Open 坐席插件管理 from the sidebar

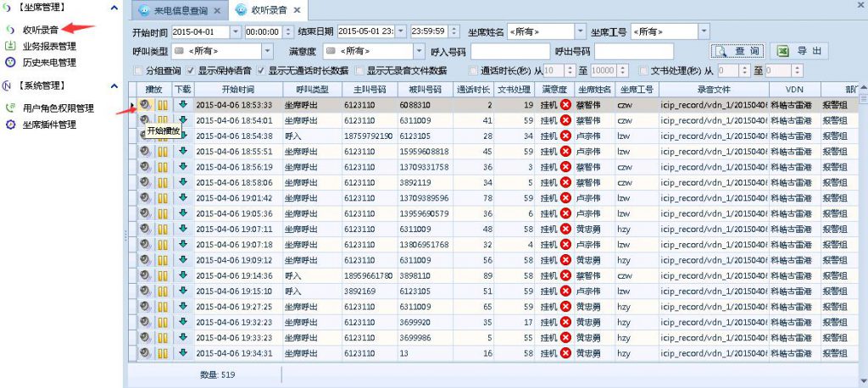[x=49, y=125]
